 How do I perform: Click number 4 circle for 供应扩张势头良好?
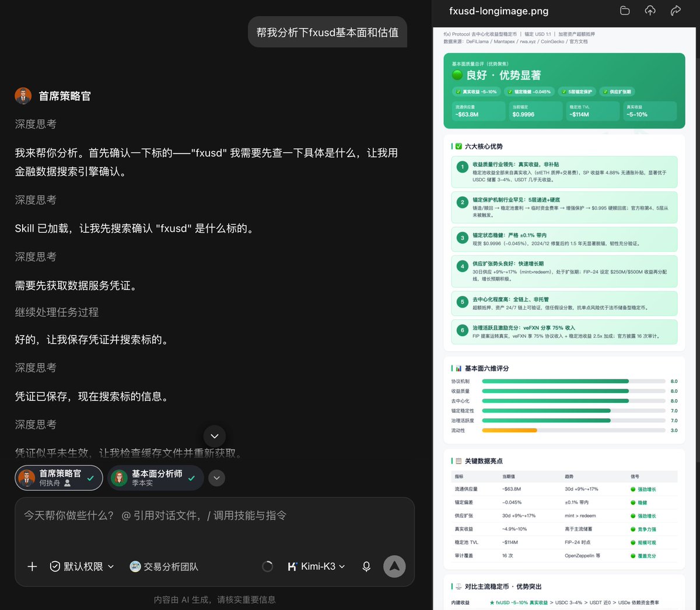tap(463, 266)
